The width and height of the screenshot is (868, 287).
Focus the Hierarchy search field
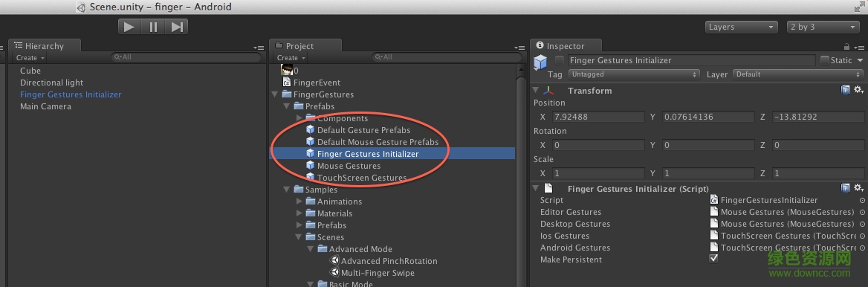tap(186, 57)
